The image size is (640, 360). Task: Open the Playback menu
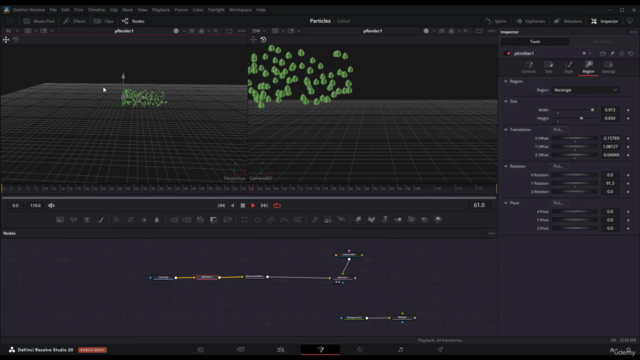[x=161, y=10]
